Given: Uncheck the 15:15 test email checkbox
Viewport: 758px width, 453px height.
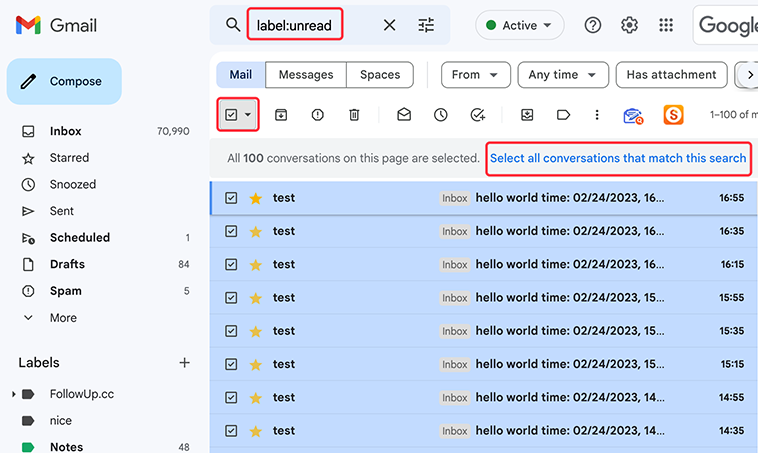Looking at the screenshot, I should click(231, 364).
